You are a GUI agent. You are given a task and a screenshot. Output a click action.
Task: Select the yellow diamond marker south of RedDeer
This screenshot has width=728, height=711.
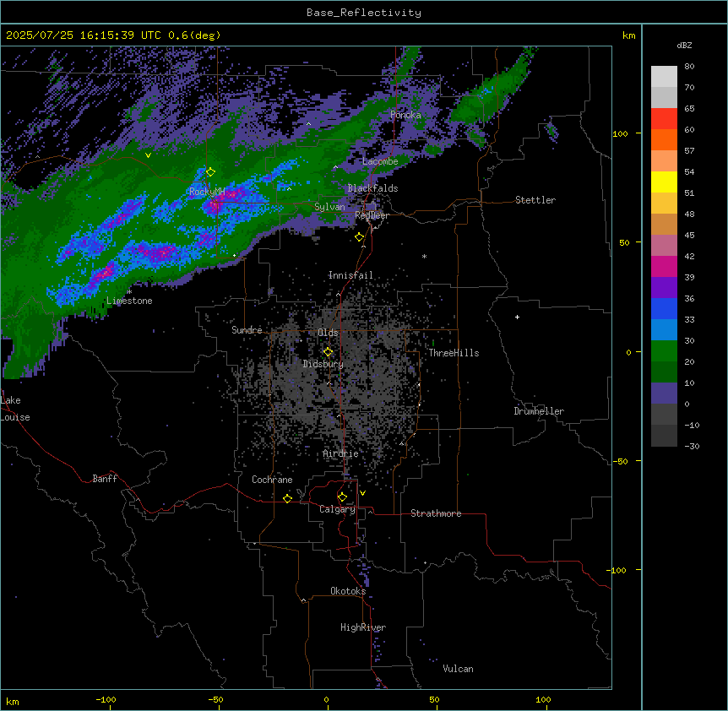[359, 237]
